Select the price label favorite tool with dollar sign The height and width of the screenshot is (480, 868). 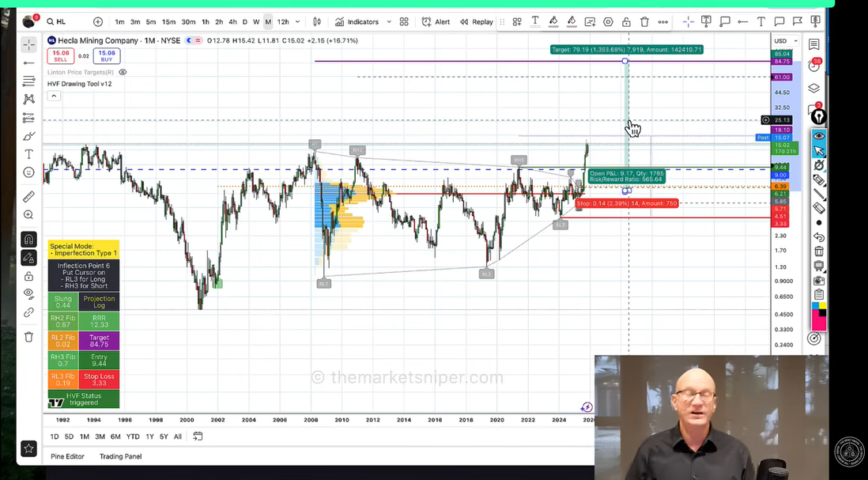(x=815, y=21)
